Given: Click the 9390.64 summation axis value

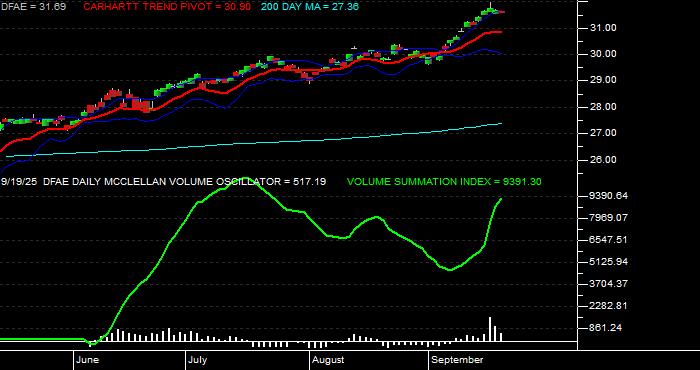Looking at the screenshot, I should [x=609, y=196].
